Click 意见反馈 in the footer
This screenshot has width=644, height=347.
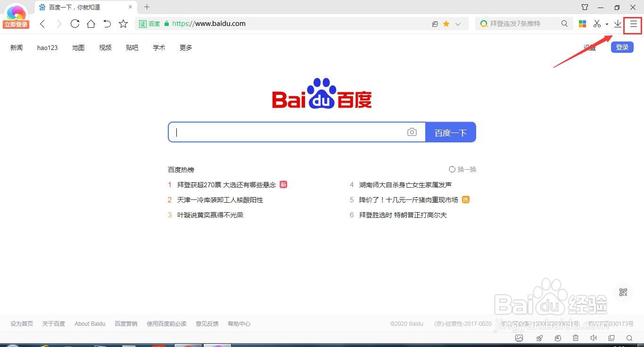click(207, 324)
